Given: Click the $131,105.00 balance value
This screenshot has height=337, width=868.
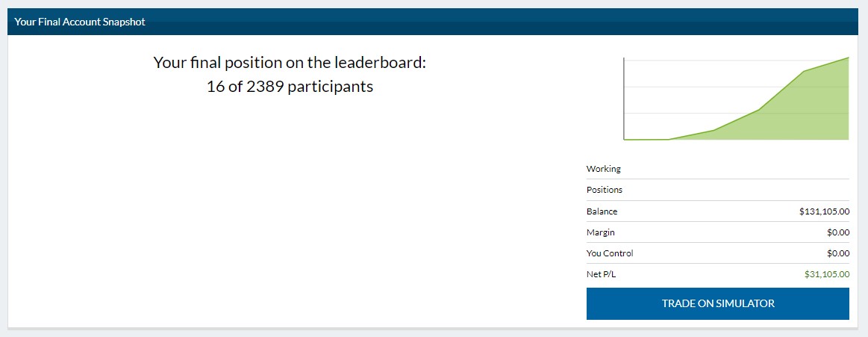Looking at the screenshot, I should pos(824,211).
